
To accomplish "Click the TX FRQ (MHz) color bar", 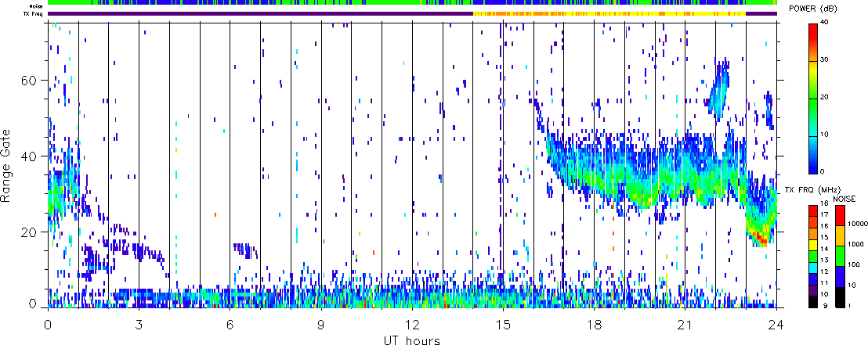I will (x=812, y=256).
